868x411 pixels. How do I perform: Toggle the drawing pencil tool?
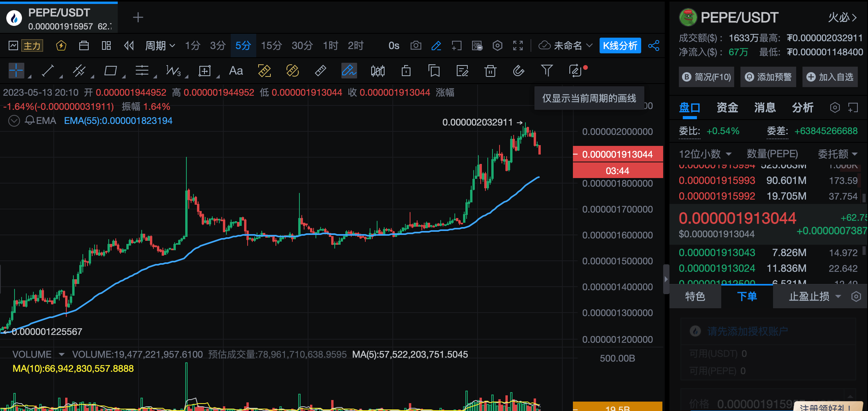point(436,46)
